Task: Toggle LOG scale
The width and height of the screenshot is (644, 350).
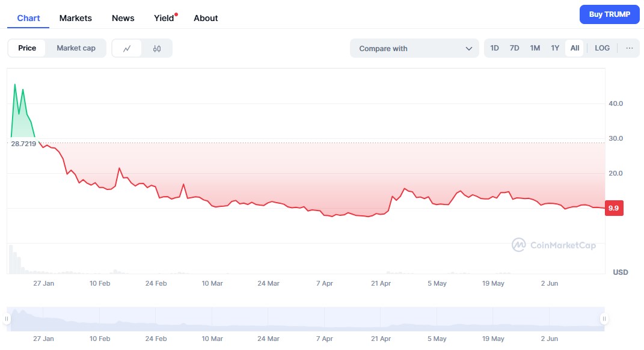Action: click(602, 48)
